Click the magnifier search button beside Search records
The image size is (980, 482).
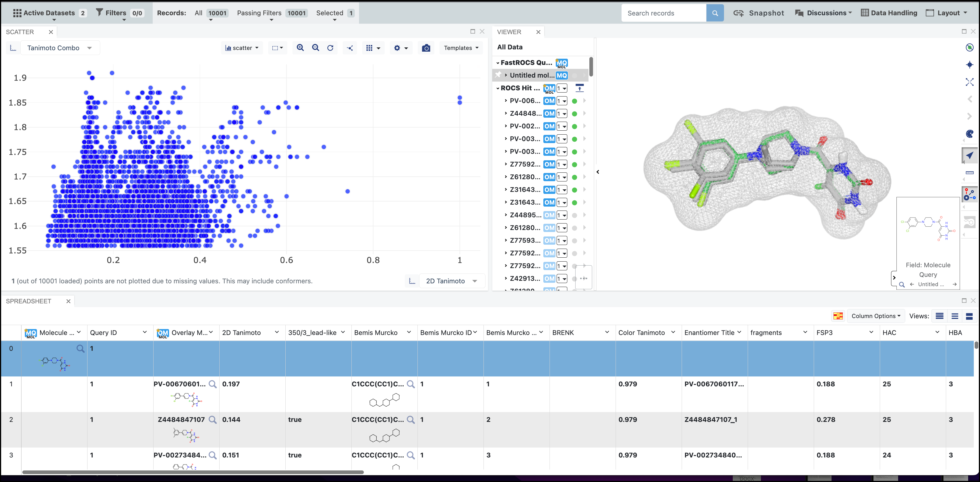pos(715,13)
